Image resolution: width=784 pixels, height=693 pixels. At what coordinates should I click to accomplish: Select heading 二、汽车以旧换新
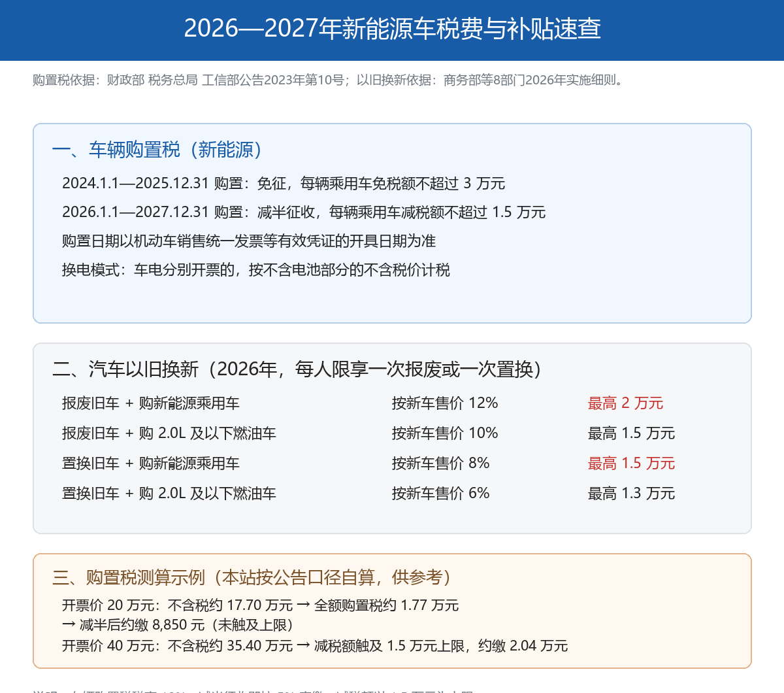[297, 369]
